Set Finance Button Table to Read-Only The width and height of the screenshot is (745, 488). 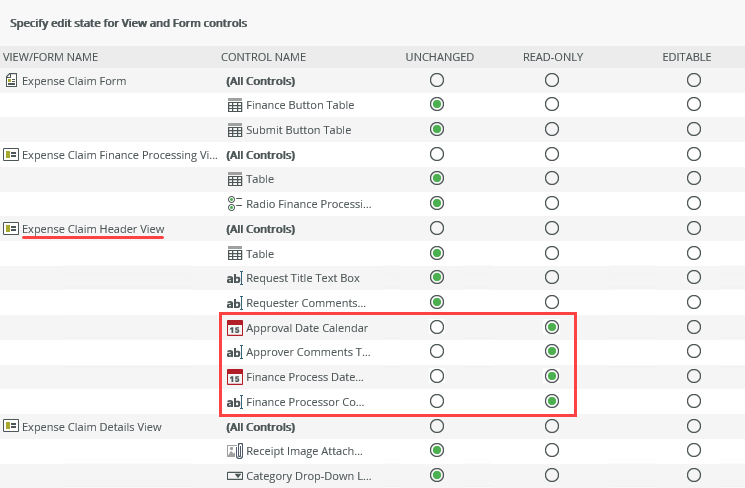tap(552, 104)
